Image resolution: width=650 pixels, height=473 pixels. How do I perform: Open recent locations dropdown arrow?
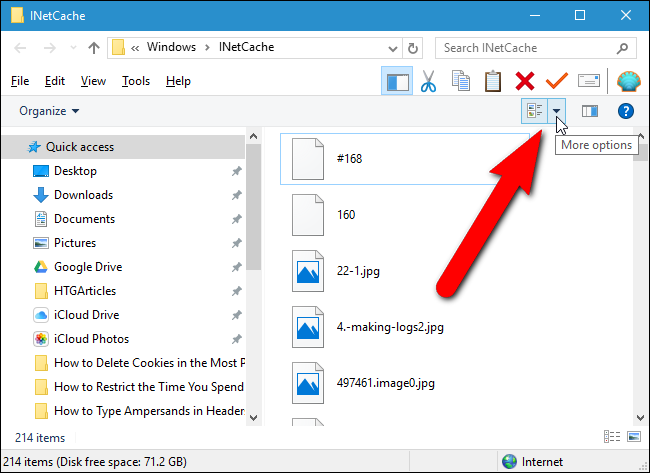click(x=73, y=48)
